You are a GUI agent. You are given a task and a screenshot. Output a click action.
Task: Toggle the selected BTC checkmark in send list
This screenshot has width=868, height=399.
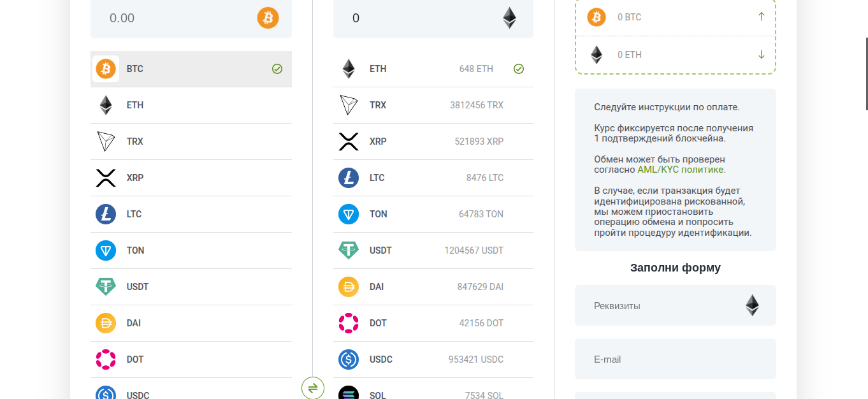[x=277, y=69]
